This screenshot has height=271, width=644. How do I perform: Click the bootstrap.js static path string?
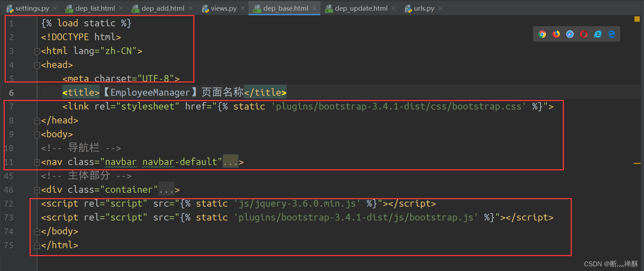356,217
